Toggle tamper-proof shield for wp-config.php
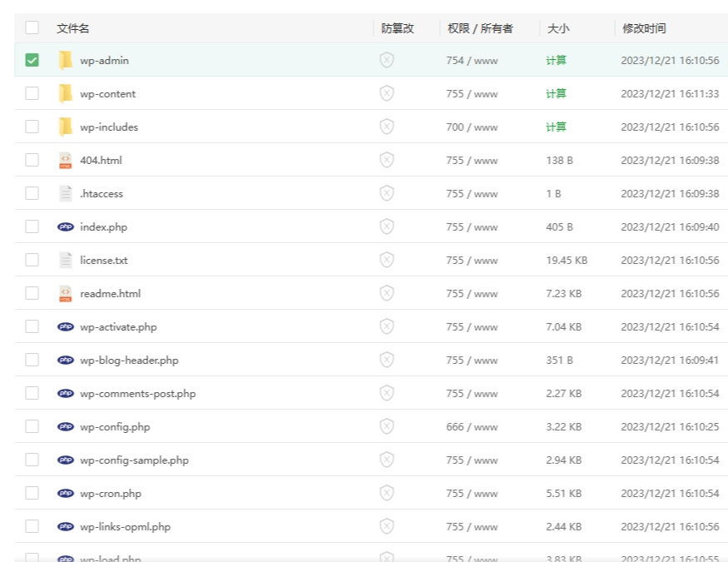The height and width of the screenshot is (562, 728). click(387, 426)
